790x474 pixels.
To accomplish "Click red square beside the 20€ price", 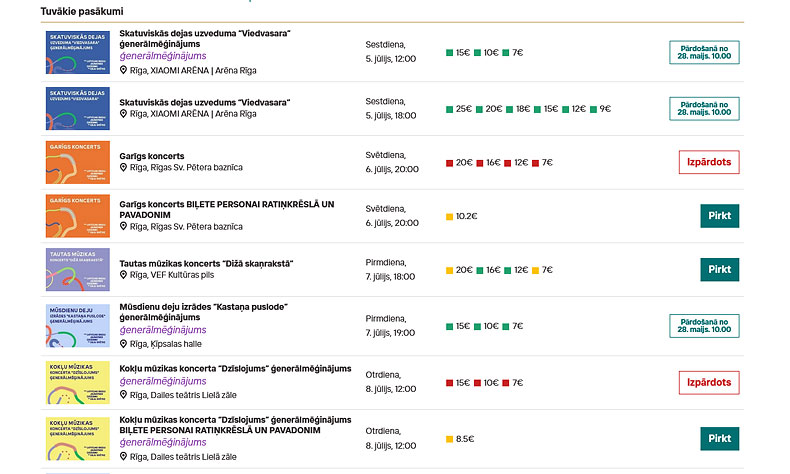I will click(x=450, y=162).
